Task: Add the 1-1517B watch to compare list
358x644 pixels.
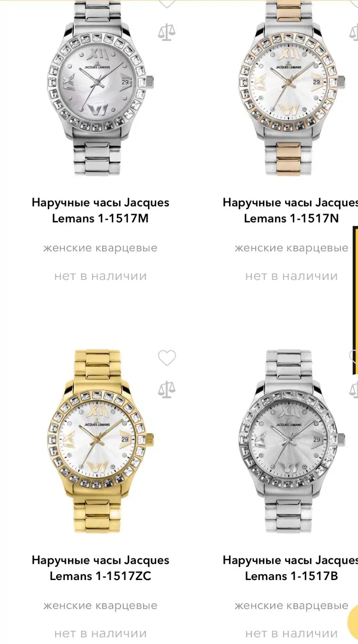Action: (354, 389)
